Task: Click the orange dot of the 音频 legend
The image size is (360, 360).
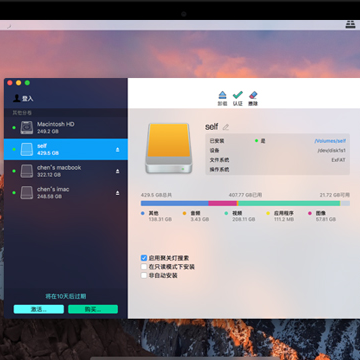Action: click(184, 213)
